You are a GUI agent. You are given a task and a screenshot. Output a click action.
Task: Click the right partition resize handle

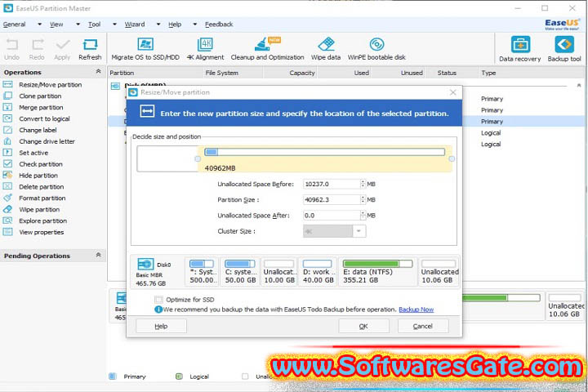click(x=452, y=159)
